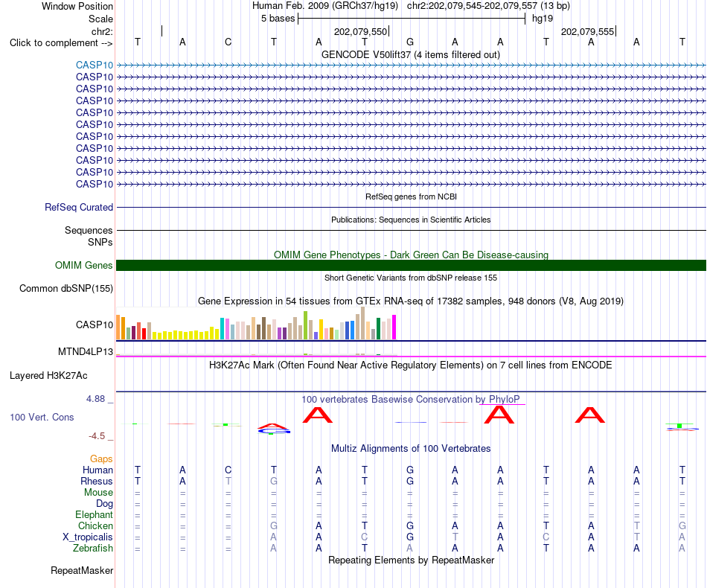Click the 5 bases scale bar
The height and width of the screenshot is (588, 707).
coord(412,19)
